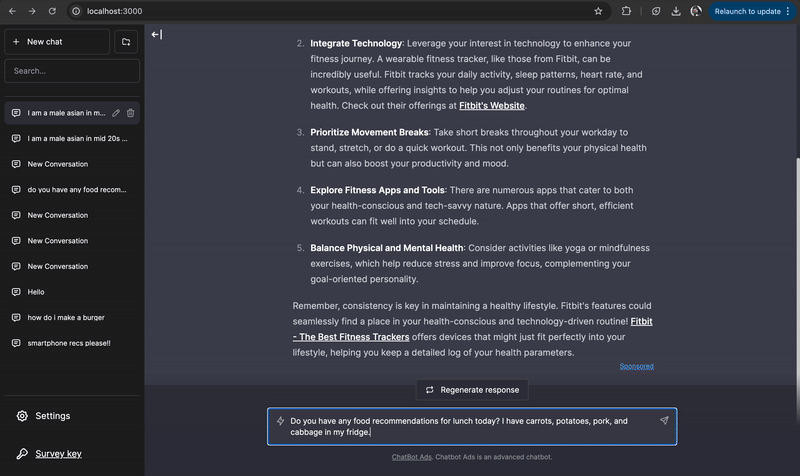Open chat 'I am a male asian in mid 20s ...'
The image size is (800, 476).
click(72, 138)
